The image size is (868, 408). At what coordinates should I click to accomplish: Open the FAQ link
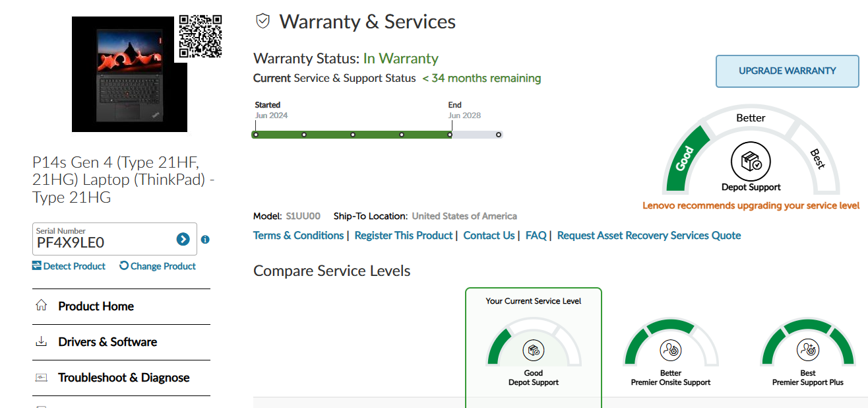pyautogui.click(x=536, y=236)
